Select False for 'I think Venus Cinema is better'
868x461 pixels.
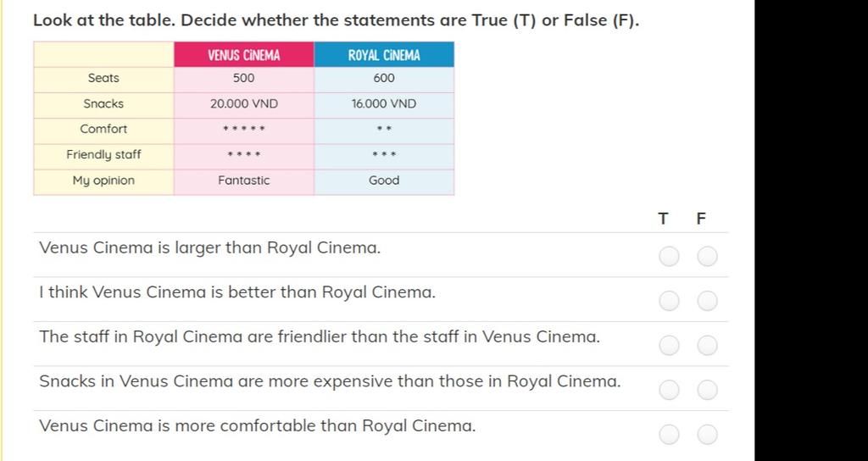tap(707, 301)
